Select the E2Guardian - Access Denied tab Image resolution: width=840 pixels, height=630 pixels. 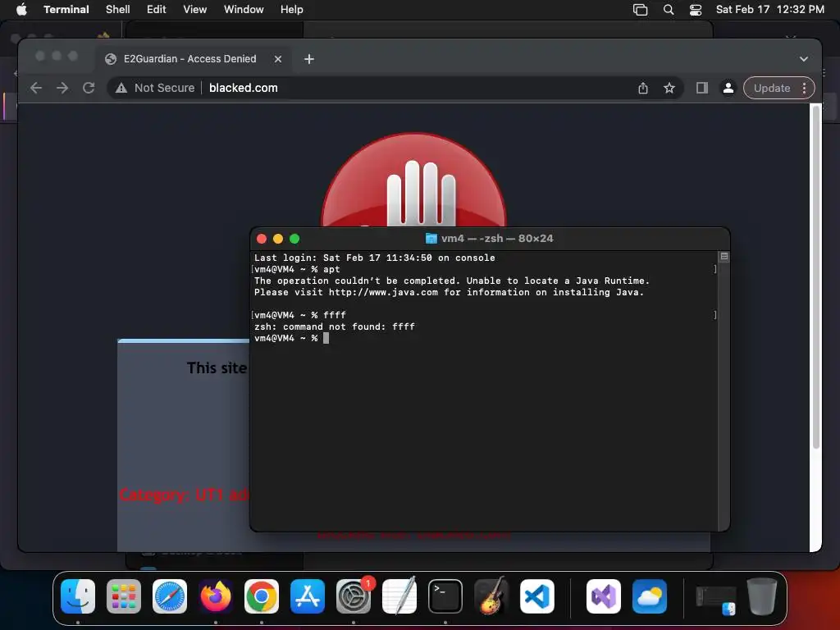click(x=189, y=59)
